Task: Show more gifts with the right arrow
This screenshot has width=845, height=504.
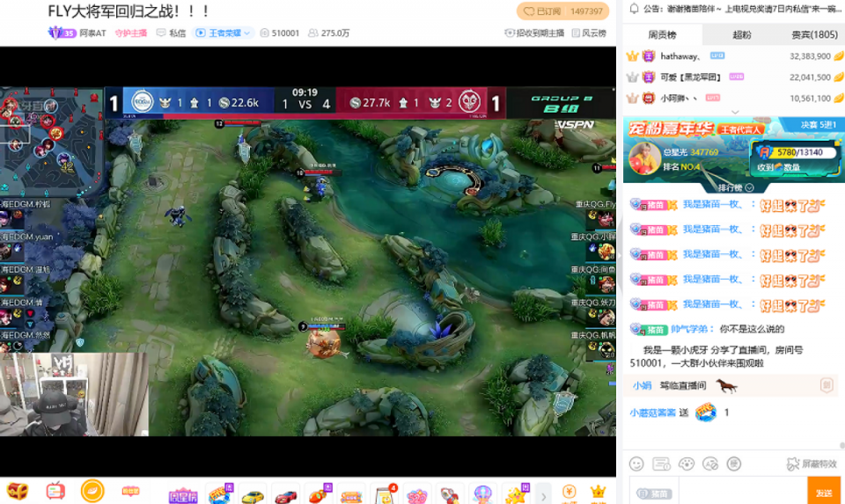Action: tap(544, 496)
